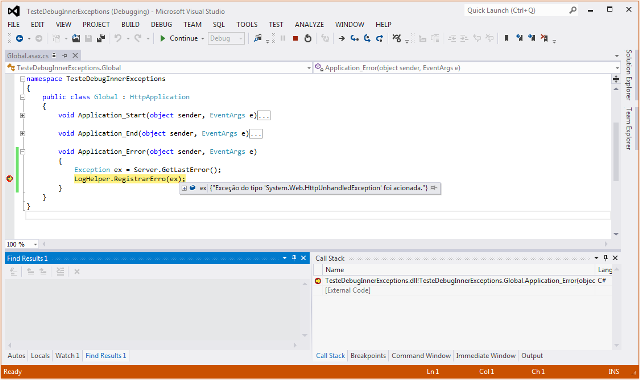Screen dimensions: 640x380
Task: Open the 100 % zoom dropdown
Action: 35,244
